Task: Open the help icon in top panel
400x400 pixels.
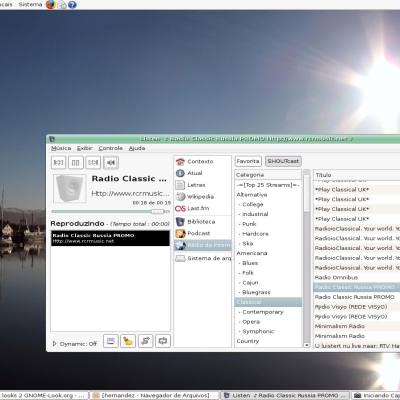Action: point(72,5)
